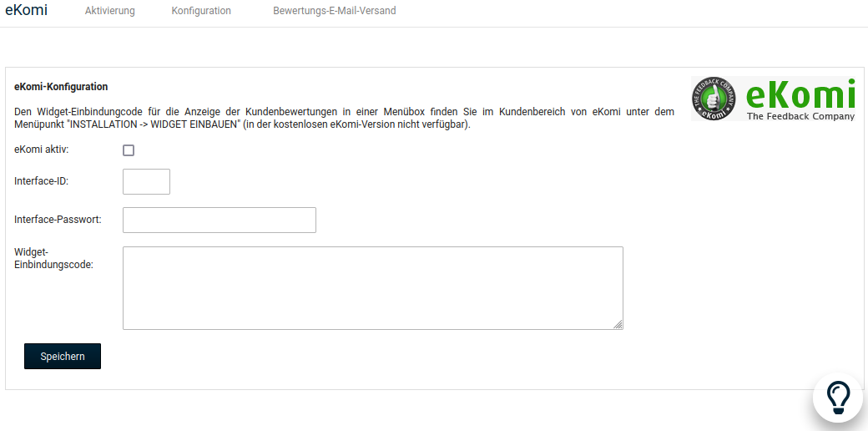
Task: Click the eKomi-Konfiguration heading
Action: [x=61, y=86]
